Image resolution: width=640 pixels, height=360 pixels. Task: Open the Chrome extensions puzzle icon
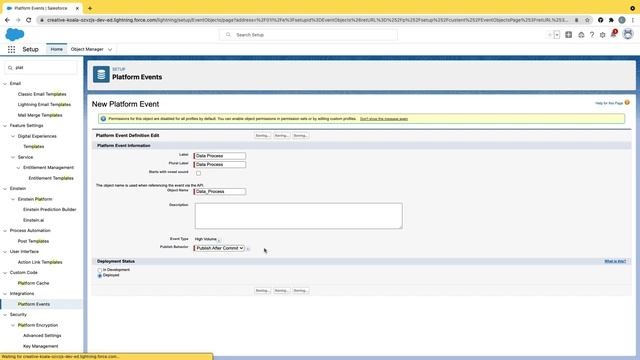(611, 20)
